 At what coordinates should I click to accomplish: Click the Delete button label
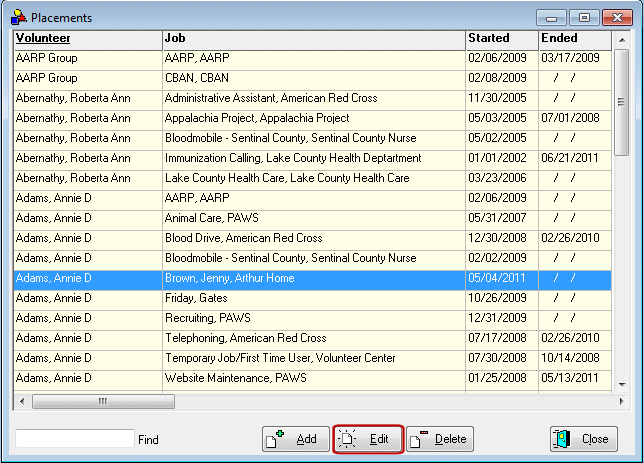point(451,439)
